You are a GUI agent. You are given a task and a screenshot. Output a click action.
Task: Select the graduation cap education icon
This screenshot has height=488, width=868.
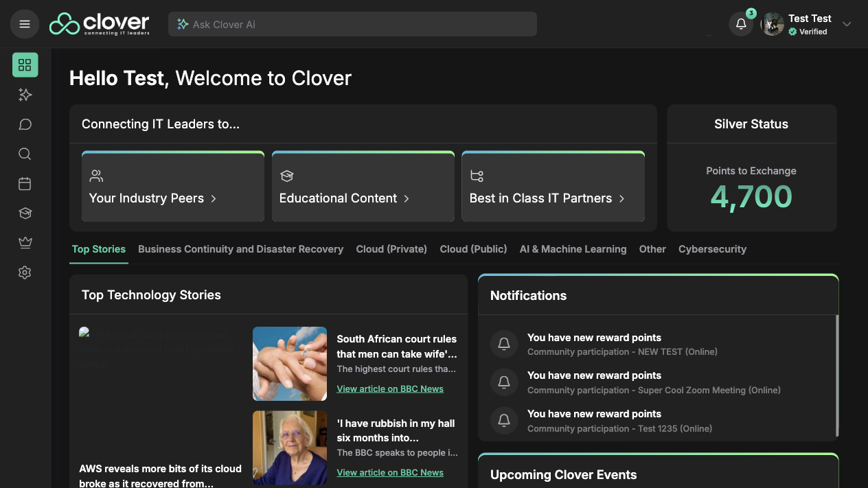tap(25, 213)
